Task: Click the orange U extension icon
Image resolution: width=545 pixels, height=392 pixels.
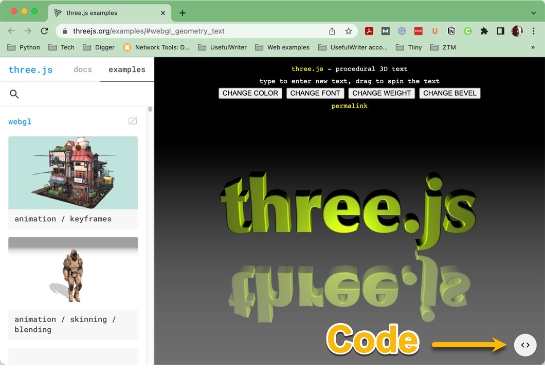Action: coord(434,31)
